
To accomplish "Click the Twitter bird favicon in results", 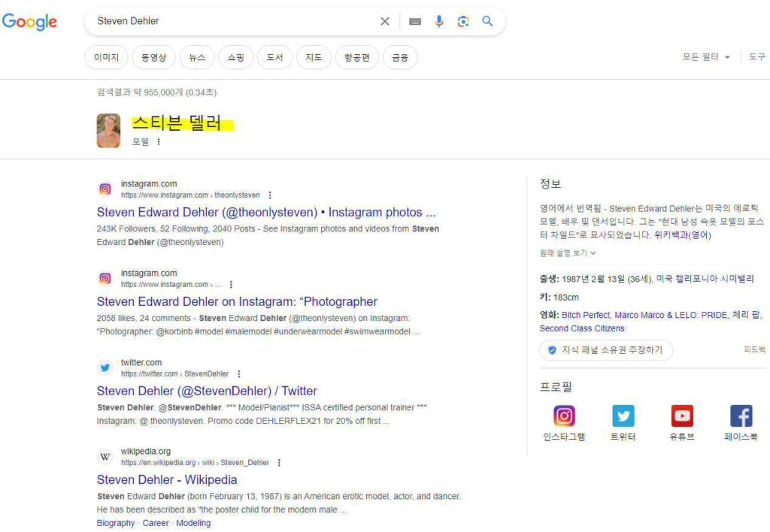I will point(105,367).
